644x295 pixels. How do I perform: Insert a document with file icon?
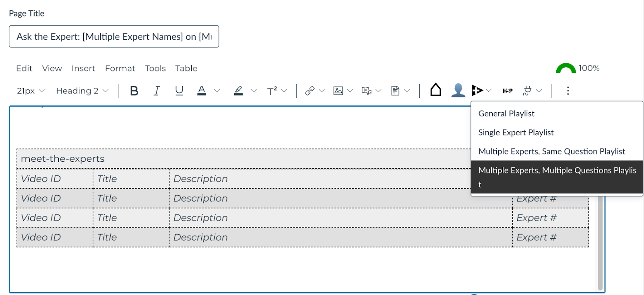pos(395,91)
